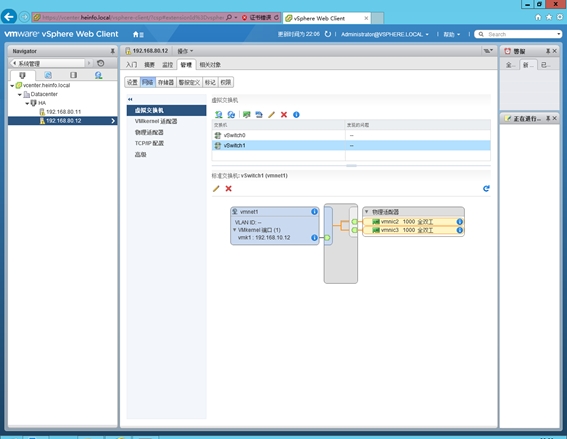Image resolution: width=567 pixels, height=439 pixels.
Task: Pin the 警报 alarms panel
Action: tap(548, 51)
